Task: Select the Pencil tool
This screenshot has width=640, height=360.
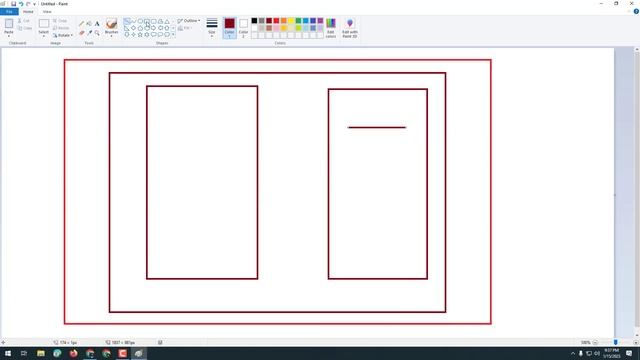Action: pos(81,24)
